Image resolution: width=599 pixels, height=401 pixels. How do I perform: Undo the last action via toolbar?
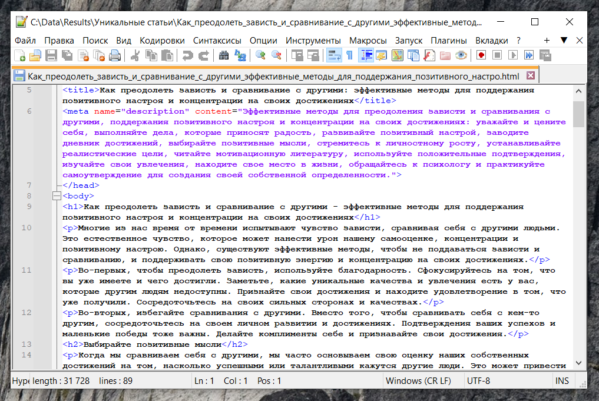tap(187, 56)
